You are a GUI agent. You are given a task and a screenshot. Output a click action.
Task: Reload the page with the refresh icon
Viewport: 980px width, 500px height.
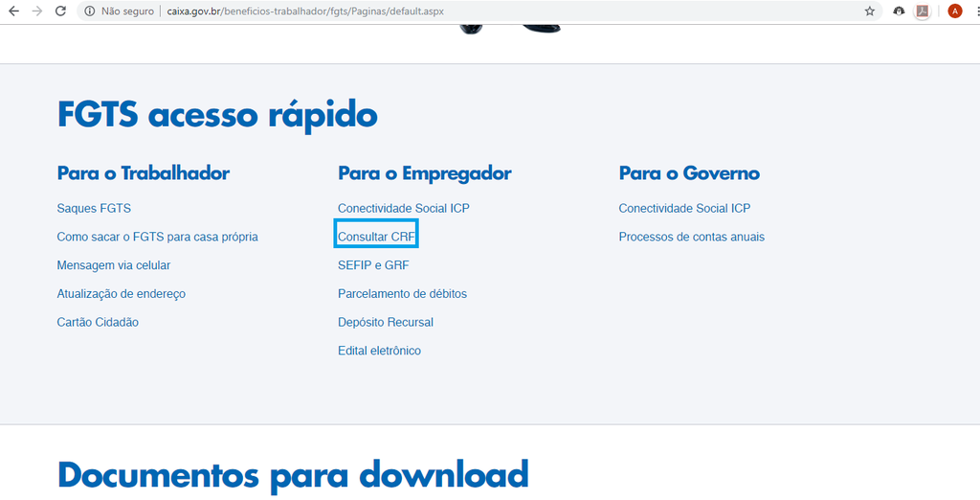tap(60, 11)
